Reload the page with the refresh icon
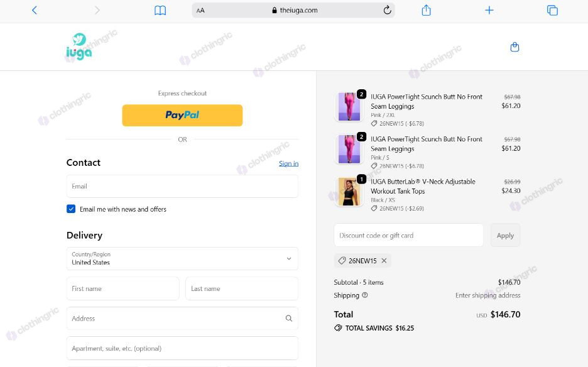The width and height of the screenshot is (588, 367). click(x=388, y=10)
